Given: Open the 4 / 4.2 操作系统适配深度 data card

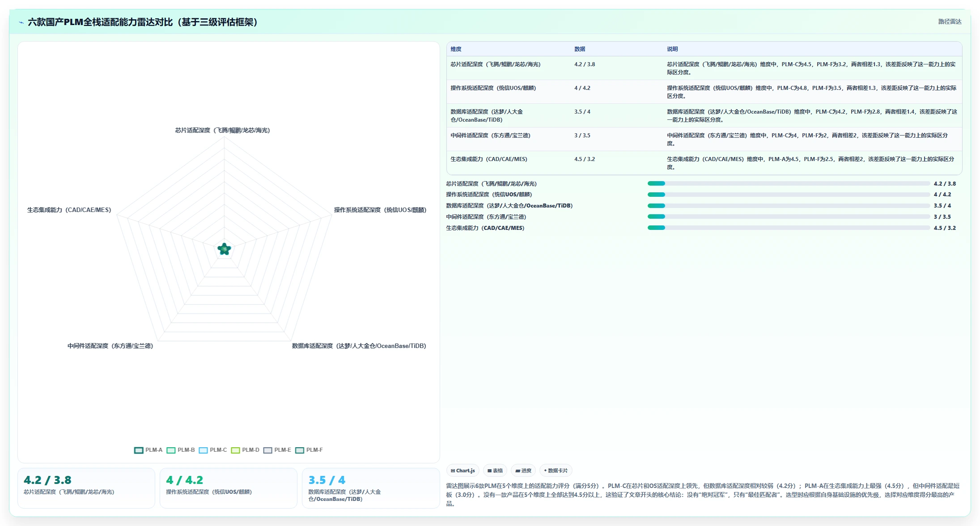Looking at the screenshot, I should tap(229, 488).
